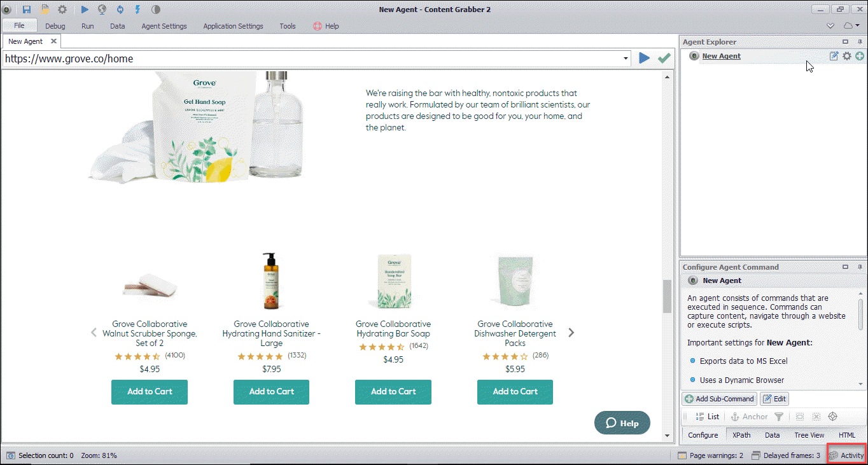Click the blue Run agent play icon in top toolbar

[x=85, y=10]
